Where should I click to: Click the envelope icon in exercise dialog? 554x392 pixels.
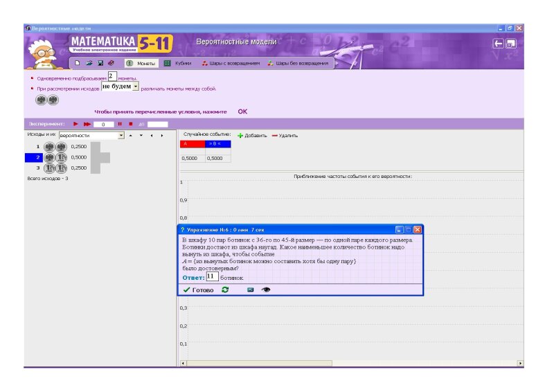coord(250,289)
